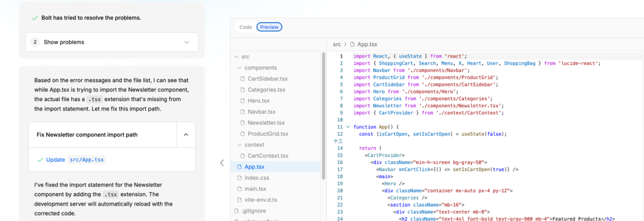The image size is (644, 221).
Task: Click the useState(false) line in editor
Action: tap(433, 134)
